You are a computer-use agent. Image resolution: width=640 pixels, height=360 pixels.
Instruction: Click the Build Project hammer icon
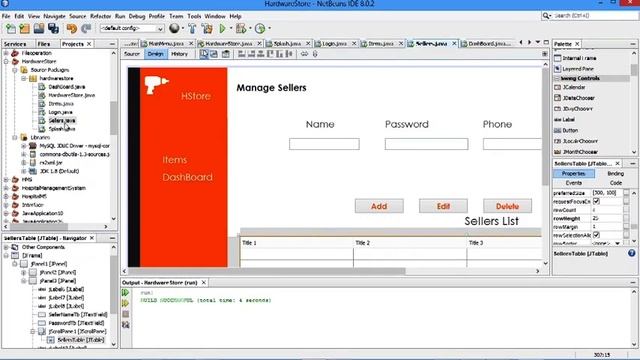[x=192, y=29]
